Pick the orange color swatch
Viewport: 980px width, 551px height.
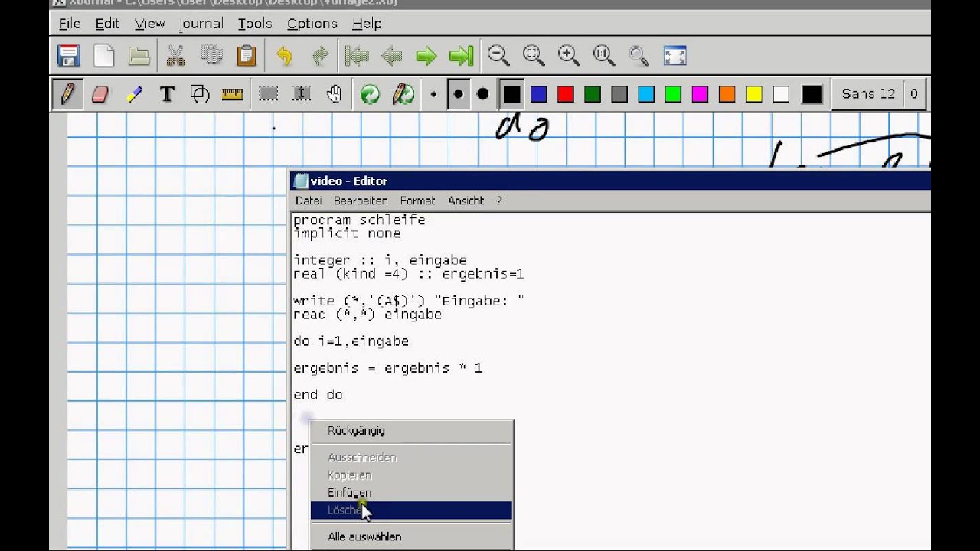click(727, 94)
